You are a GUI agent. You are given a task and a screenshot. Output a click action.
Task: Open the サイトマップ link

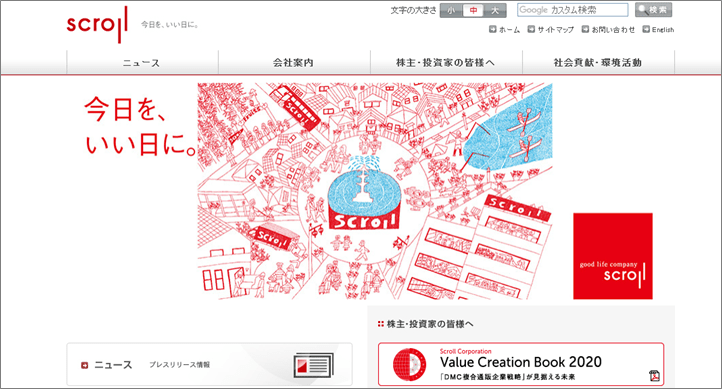pyautogui.click(x=555, y=29)
